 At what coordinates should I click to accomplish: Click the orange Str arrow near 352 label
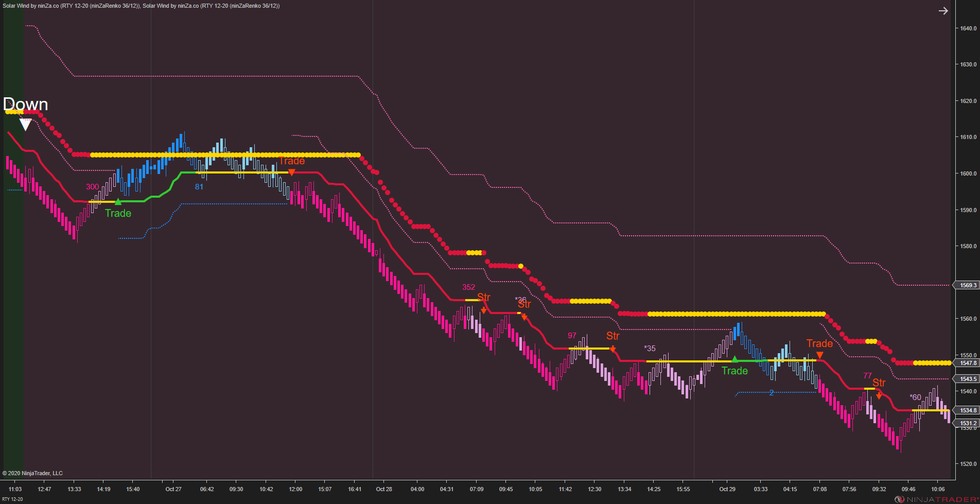(484, 310)
